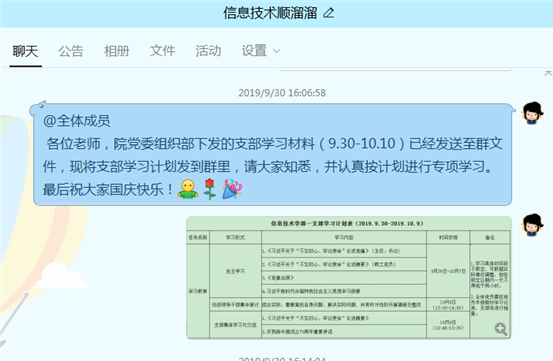Click the avatar next to the @全体成员 message
Image resolution: width=553 pixels, height=361 pixels.
pos(533,113)
